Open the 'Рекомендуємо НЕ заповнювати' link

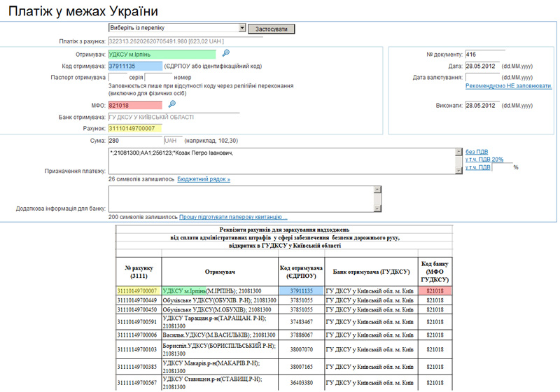pos(509,86)
